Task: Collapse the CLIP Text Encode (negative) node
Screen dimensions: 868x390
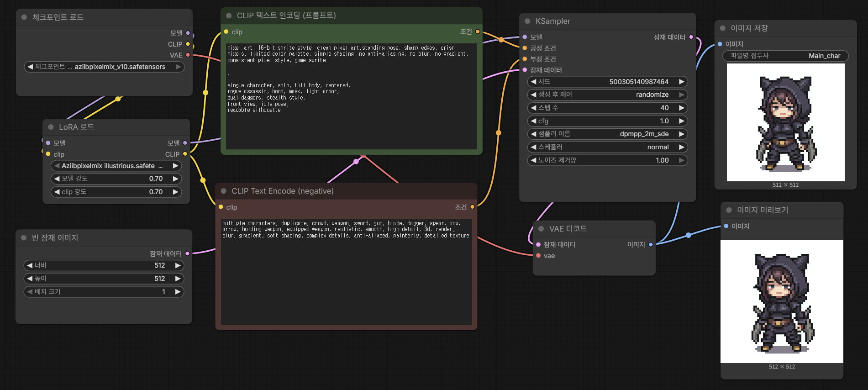Action: [x=224, y=191]
